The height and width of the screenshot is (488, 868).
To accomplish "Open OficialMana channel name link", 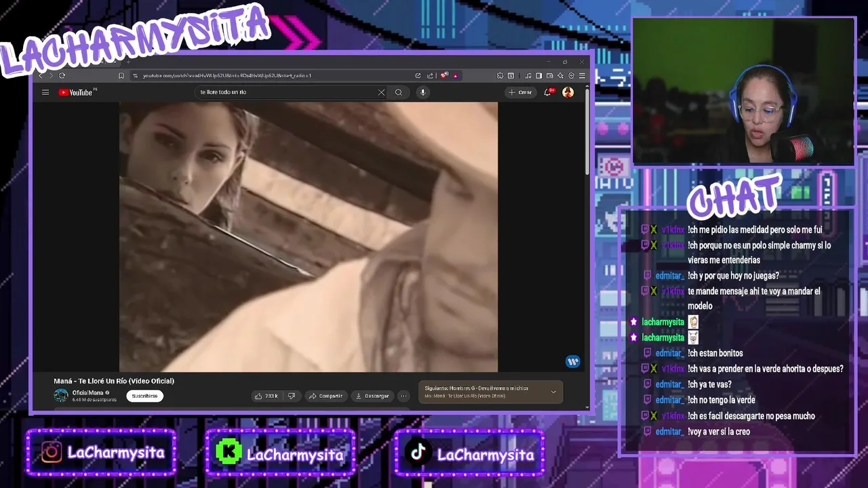I will tap(87, 392).
